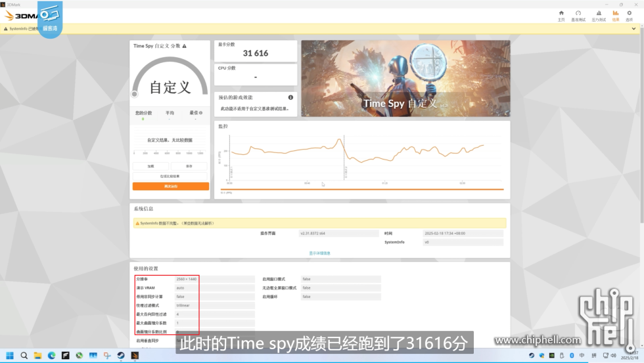Click the v2.31.8372 s64 version field
Viewport: 644px width, 363px height.
point(339,234)
